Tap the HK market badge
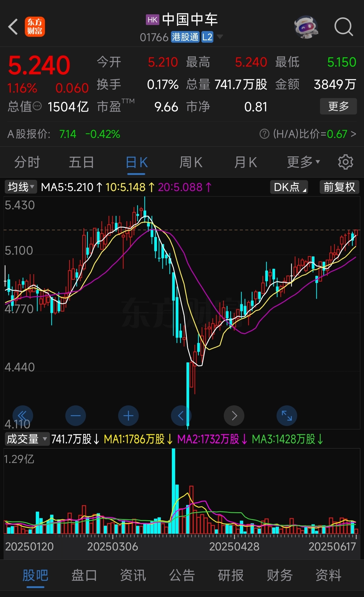The height and width of the screenshot is (597, 364). [x=152, y=20]
